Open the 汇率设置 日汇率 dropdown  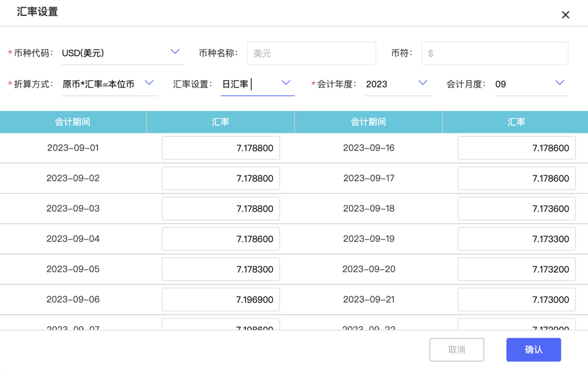(286, 83)
